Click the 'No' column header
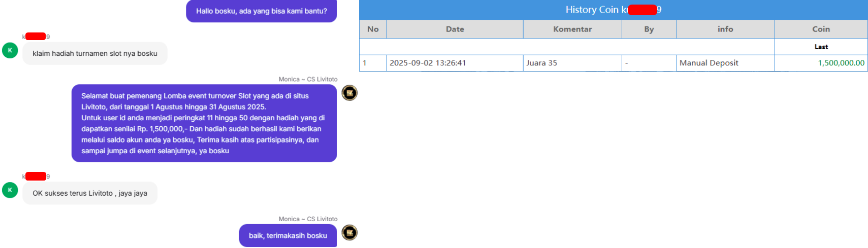Screen dimensions: 868x248 (x=373, y=29)
